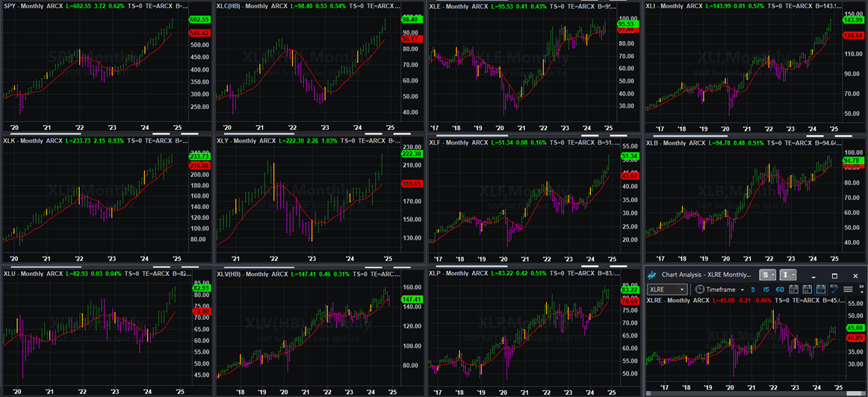This screenshot has width=868, height=397.
Task: Click the 'XLRE - Monthly' status line label
Action: coord(668,300)
